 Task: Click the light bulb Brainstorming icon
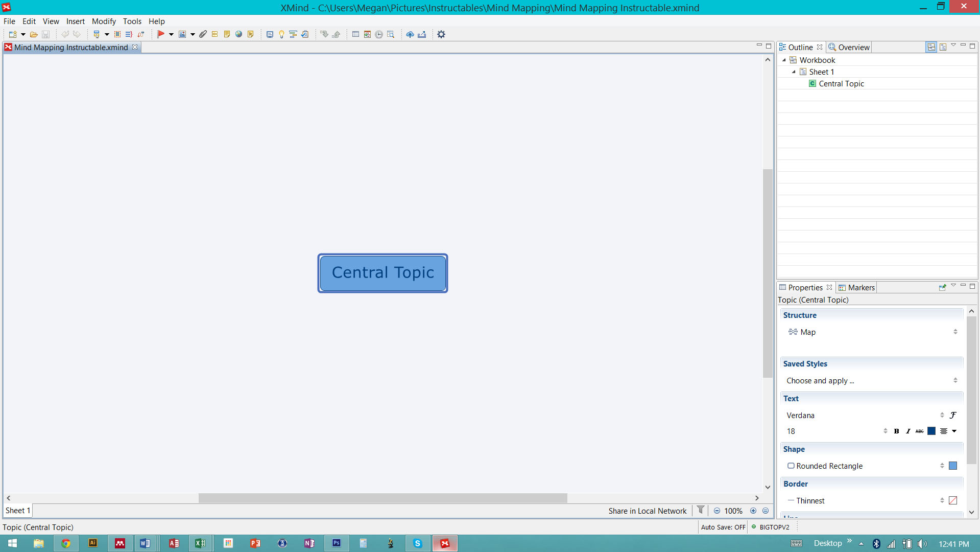(281, 34)
